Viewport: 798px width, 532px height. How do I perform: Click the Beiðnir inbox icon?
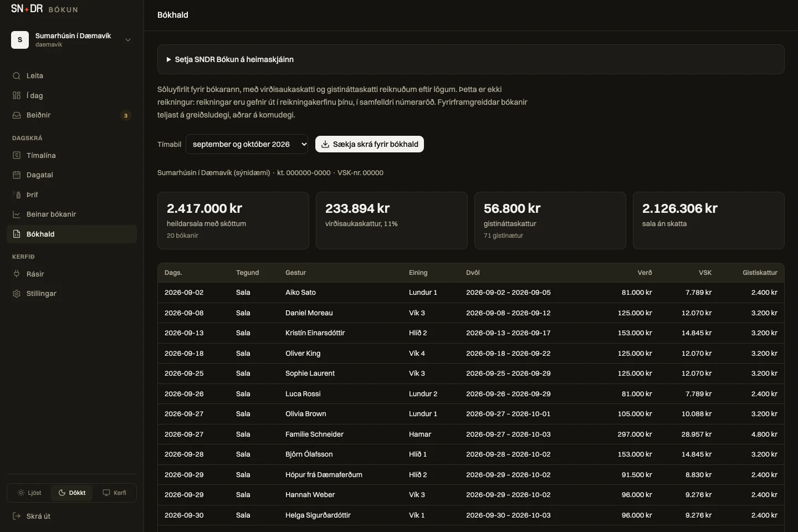pyautogui.click(x=17, y=115)
